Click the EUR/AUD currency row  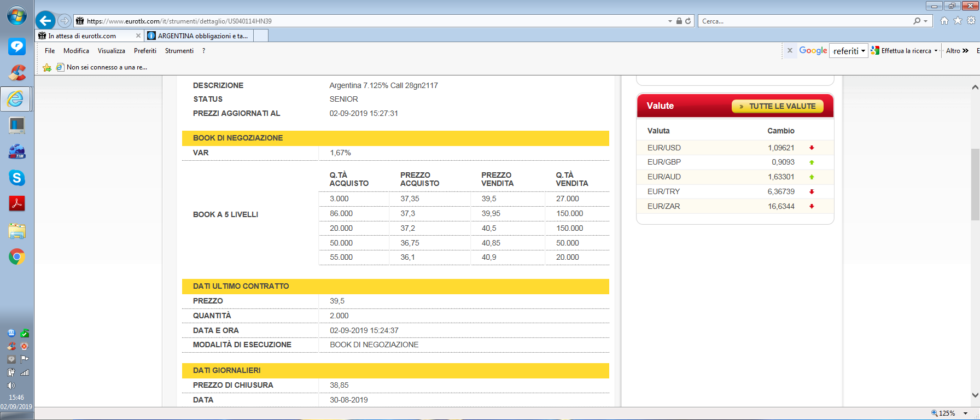[735, 177]
